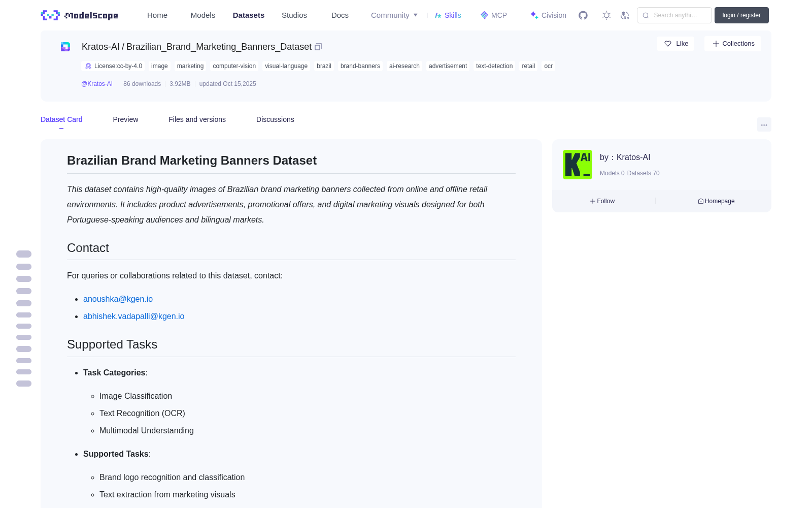Open the by Kratos-AI organization name
Viewport: 812px width, 508px height.
633,157
